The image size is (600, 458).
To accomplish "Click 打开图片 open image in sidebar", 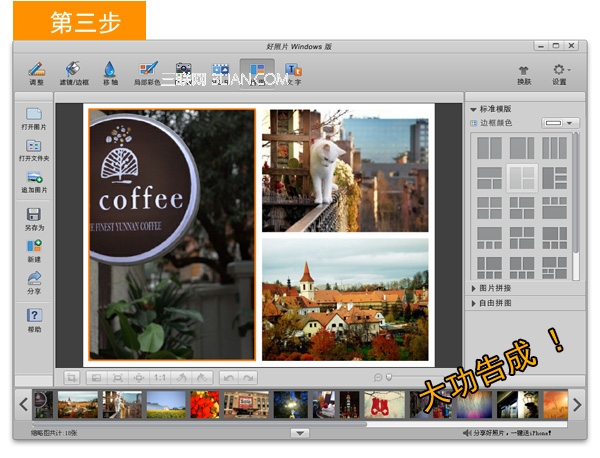I will click(x=34, y=119).
